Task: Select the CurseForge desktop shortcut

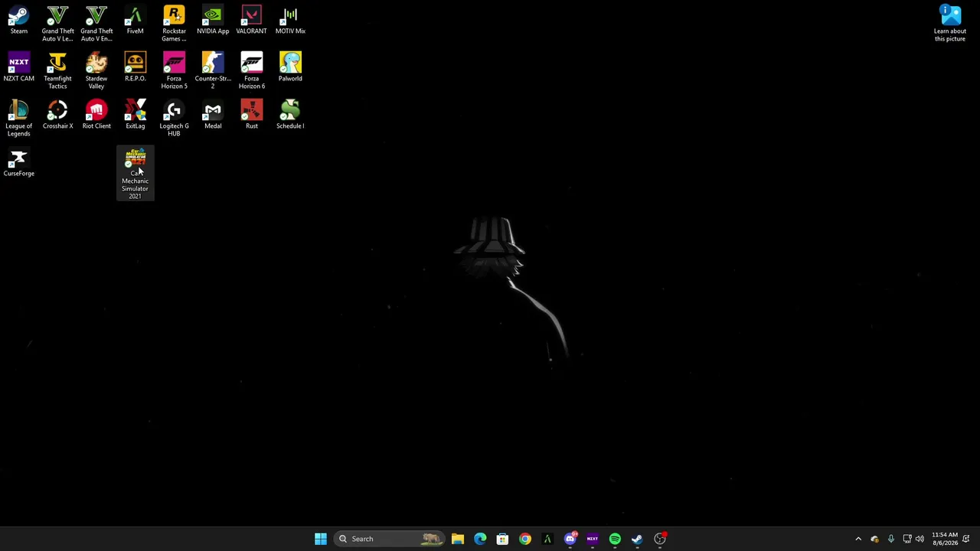Action: pyautogui.click(x=18, y=163)
